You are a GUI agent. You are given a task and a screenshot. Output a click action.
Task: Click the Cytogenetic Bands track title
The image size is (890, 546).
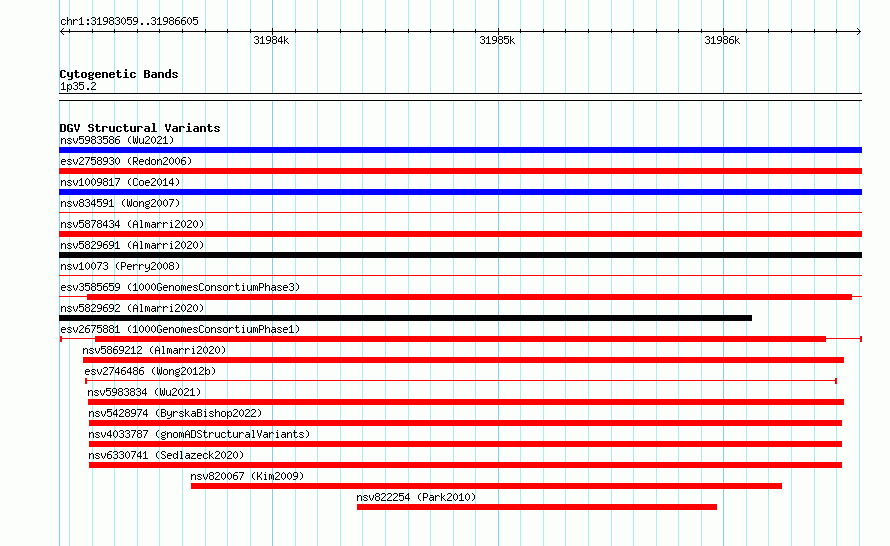(119, 74)
